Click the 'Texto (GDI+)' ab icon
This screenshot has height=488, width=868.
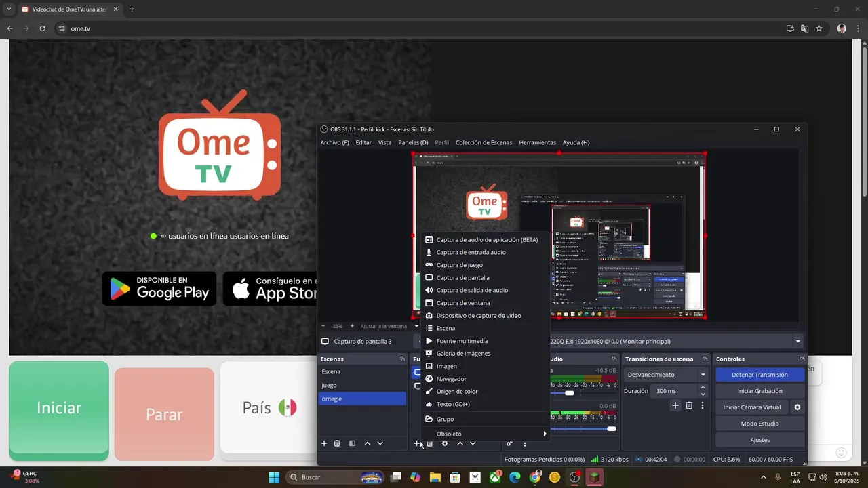click(429, 404)
